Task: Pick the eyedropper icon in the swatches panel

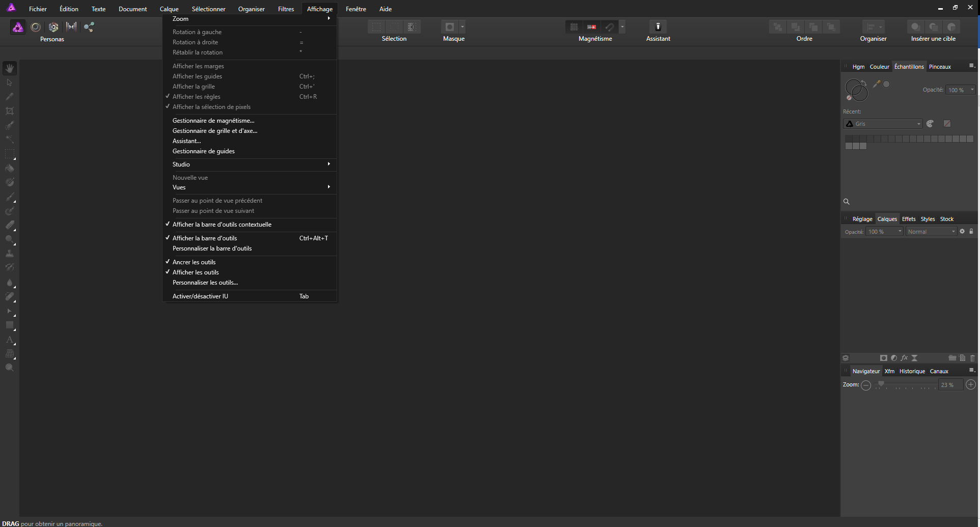Action: [x=877, y=84]
